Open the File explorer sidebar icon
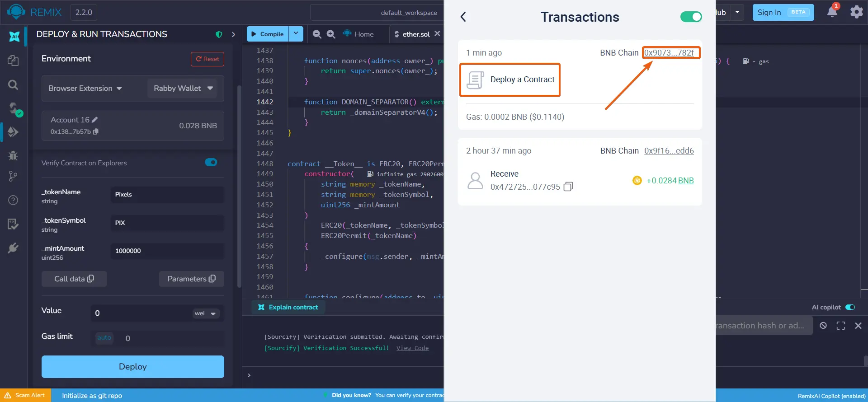 (x=13, y=61)
